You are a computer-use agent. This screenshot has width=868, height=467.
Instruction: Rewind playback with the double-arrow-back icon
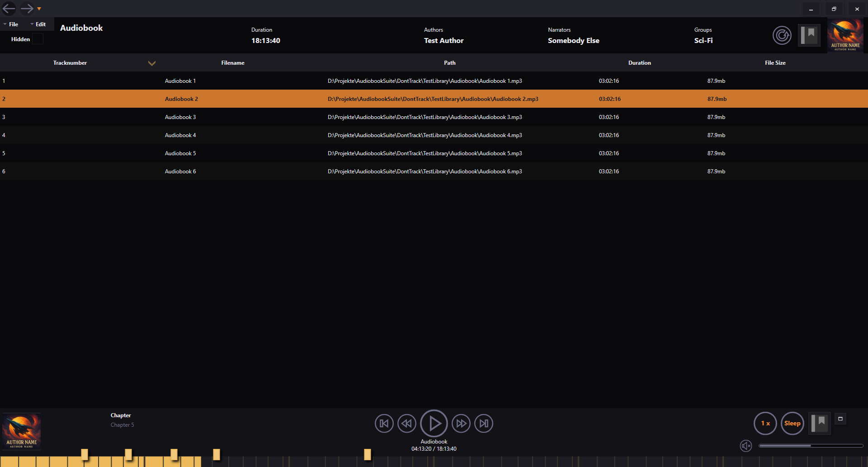(406, 423)
